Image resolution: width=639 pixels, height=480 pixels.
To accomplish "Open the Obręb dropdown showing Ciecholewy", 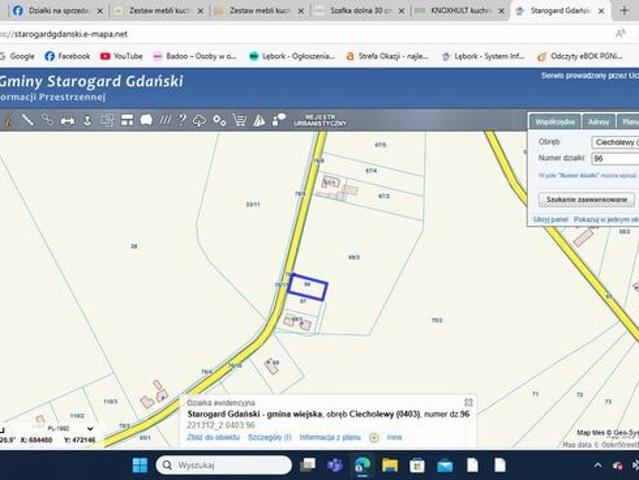I will click(615, 142).
